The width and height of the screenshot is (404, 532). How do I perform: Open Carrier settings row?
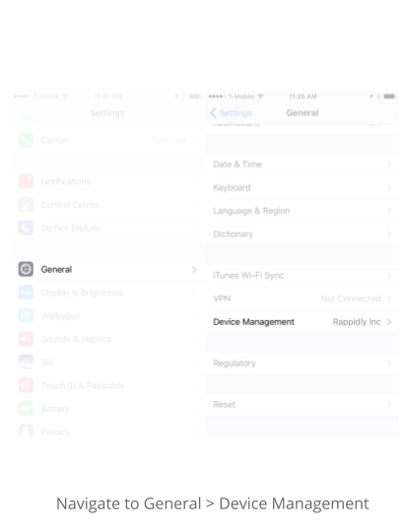107,140
